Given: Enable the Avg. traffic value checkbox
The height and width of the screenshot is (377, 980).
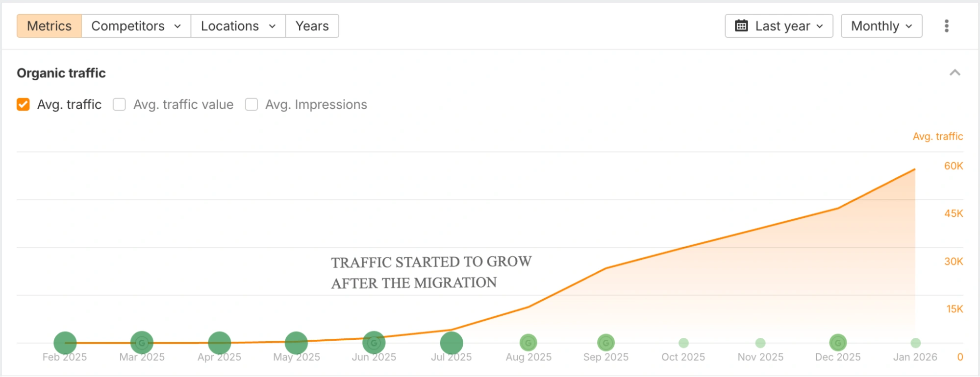Looking at the screenshot, I should (119, 104).
